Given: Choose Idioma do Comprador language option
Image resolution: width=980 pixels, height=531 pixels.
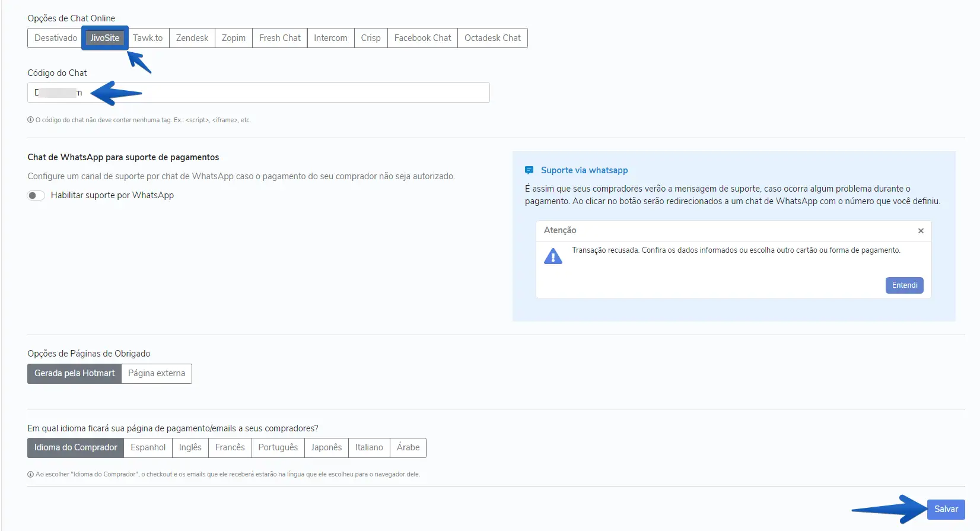Looking at the screenshot, I should pyautogui.click(x=75, y=447).
